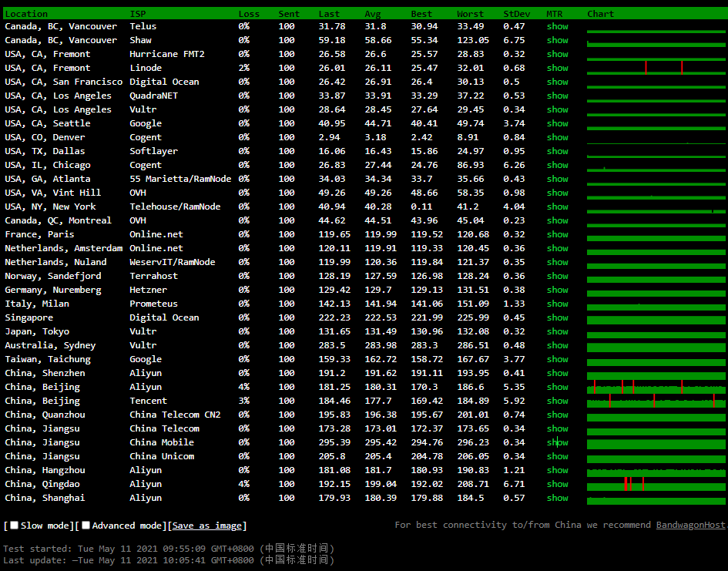Select '55 Marietta/RamNode' ISP cell
Image resolution: width=728 pixels, height=571 pixels.
(180, 179)
